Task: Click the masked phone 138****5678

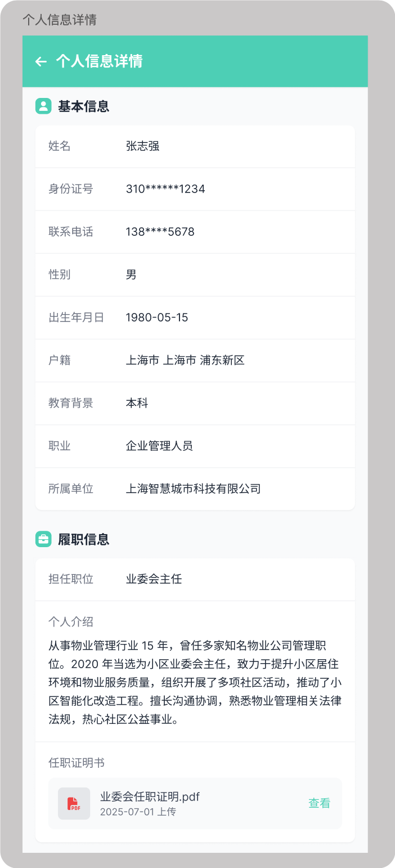Action: (160, 231)
